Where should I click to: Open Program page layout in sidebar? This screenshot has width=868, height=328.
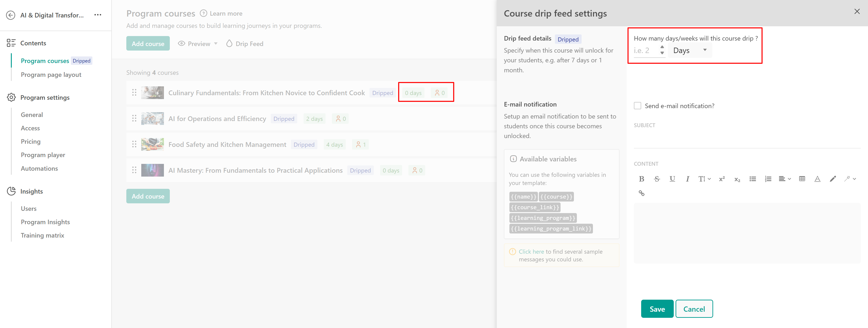pos(51,75)
